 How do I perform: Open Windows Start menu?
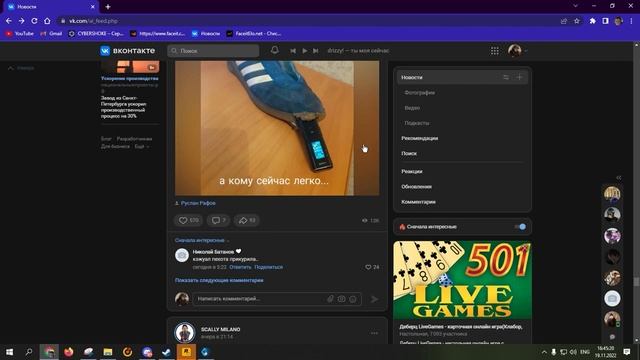tap(9, 352)
